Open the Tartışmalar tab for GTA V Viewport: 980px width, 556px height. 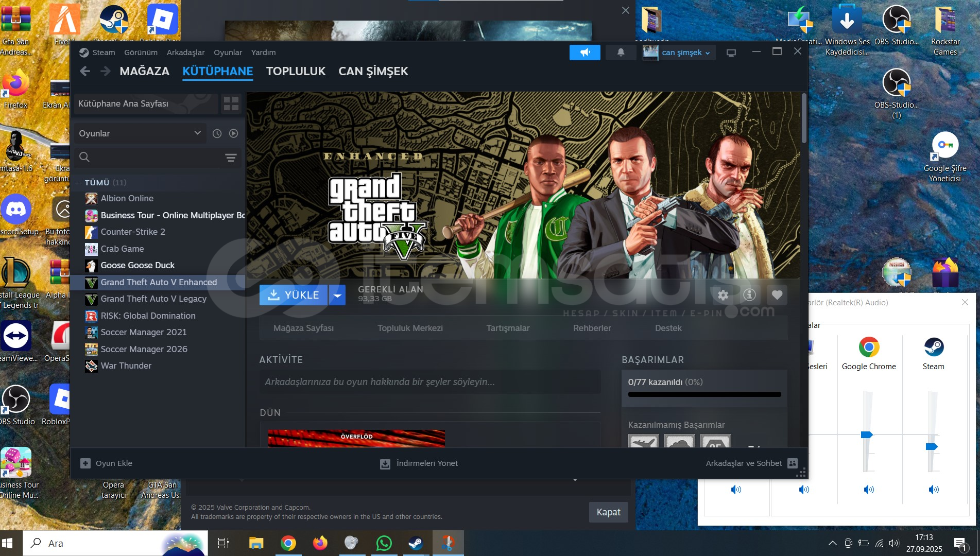tap(508, 328)
